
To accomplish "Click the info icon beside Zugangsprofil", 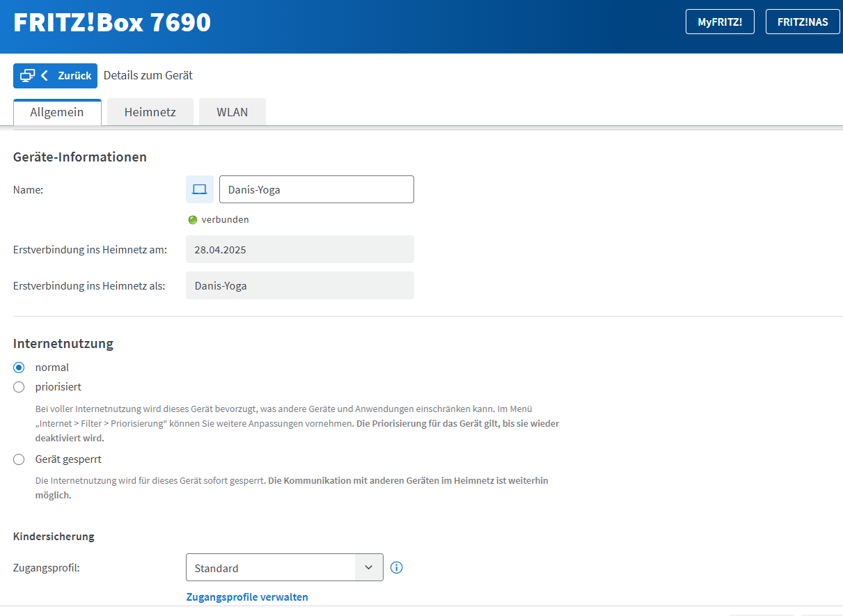I will (397, 567).
